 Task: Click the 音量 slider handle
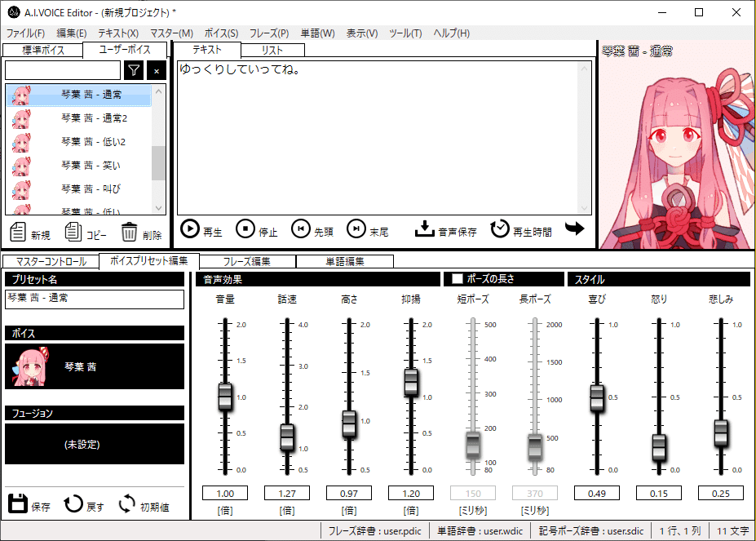click(x=224, y=397)
